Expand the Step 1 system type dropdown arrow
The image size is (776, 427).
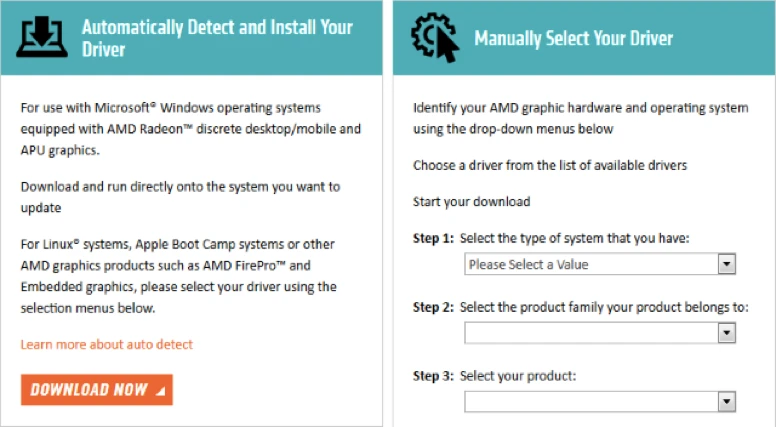tap(727, 264)
